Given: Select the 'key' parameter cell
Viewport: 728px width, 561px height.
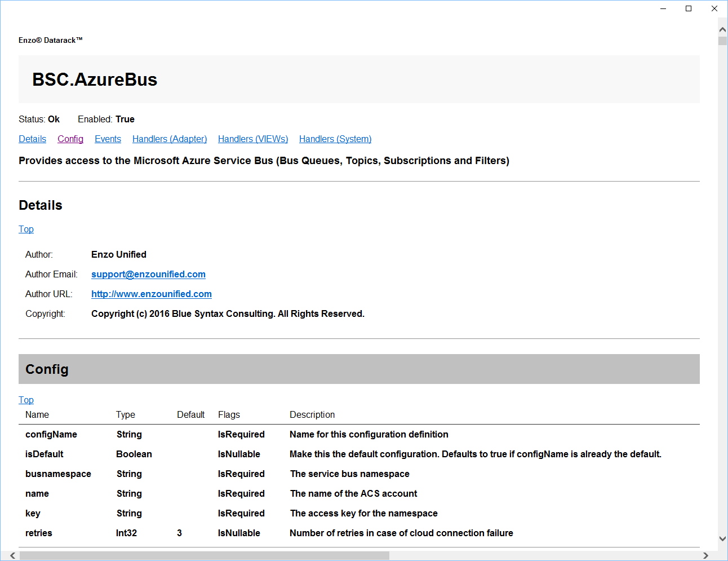Looking at the screenshot, I should point(33,513).
